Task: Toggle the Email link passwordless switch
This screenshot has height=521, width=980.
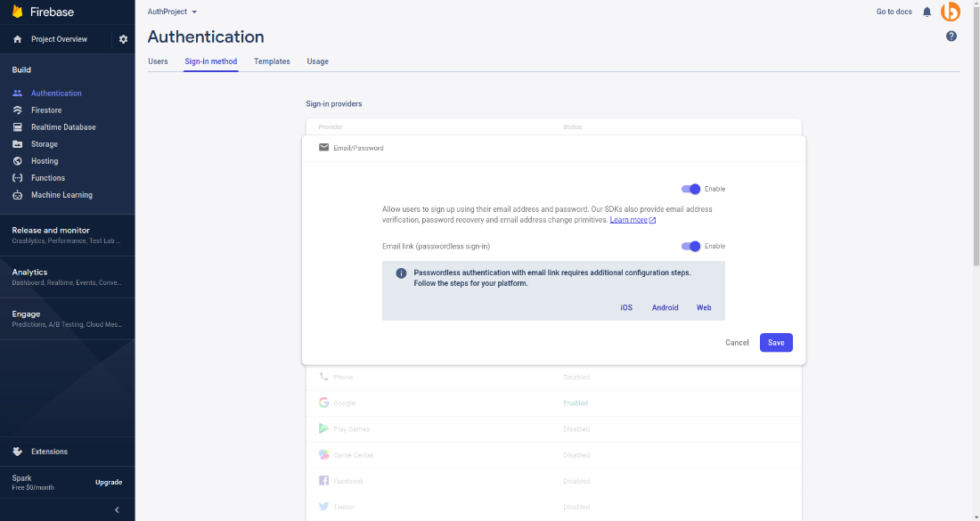Action: 690,246
